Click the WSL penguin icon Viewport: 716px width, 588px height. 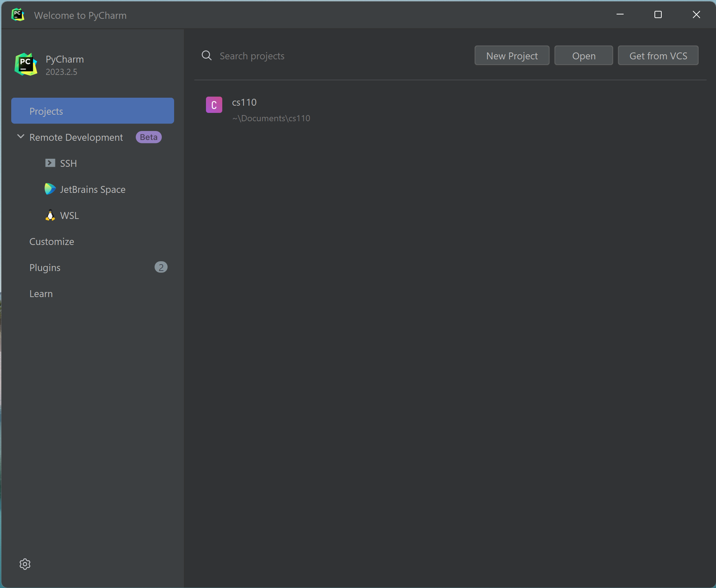(50, 215)
